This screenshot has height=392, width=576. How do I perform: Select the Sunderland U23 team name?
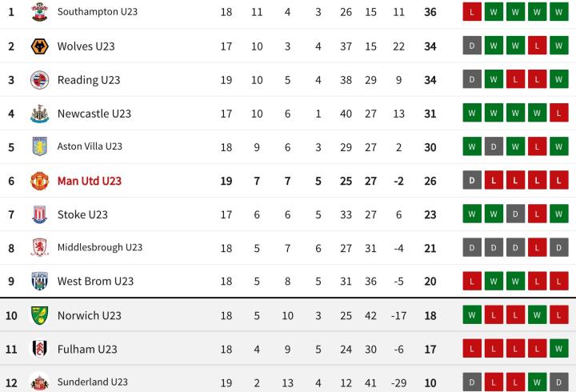coord(92,382)
